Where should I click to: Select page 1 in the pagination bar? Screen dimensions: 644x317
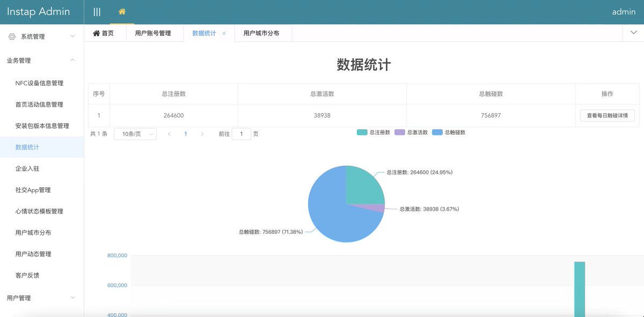point(186,134)
